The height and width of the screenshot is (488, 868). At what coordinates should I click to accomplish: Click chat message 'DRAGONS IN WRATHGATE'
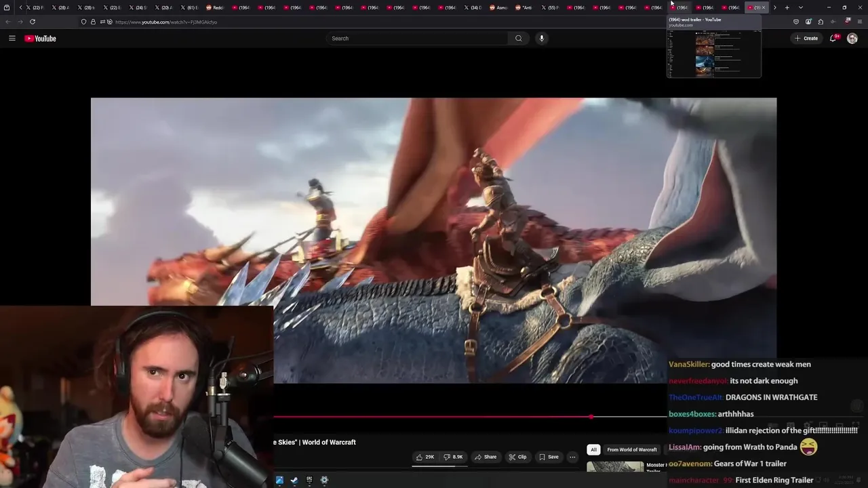click(771, 397)
